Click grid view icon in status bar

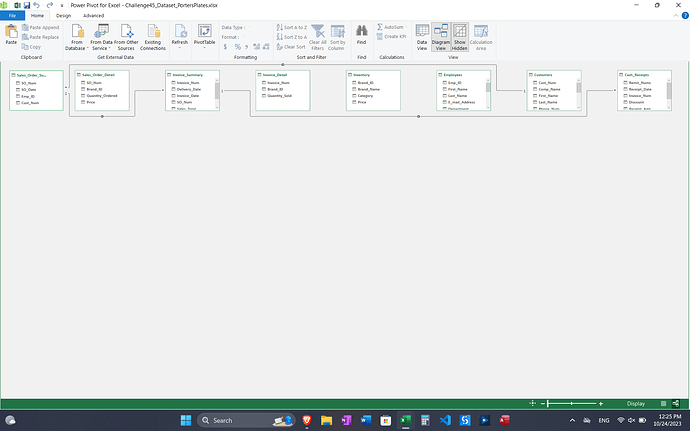click(664, 403)
